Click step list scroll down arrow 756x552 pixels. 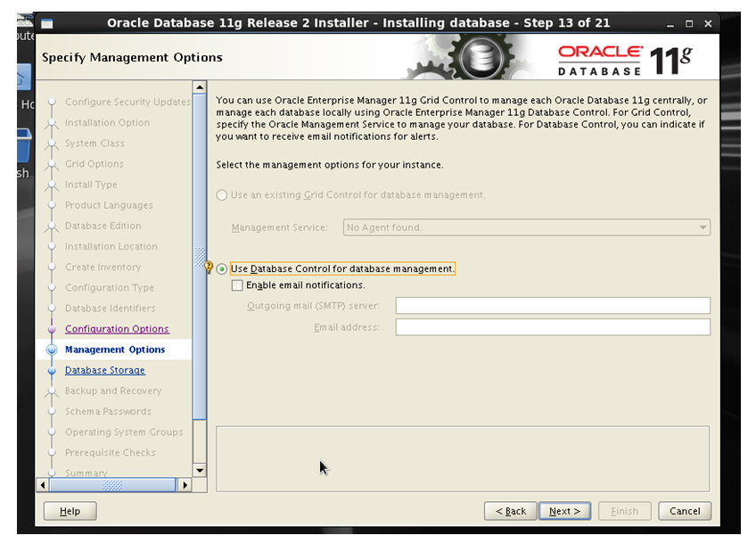pyautogui.click(x=200, y=470)
